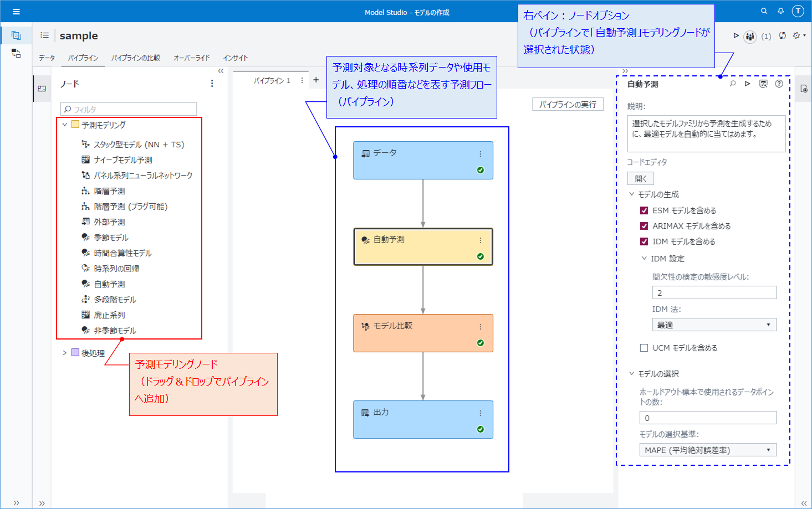Open the モデルの選択基準 MAPE dropdown

tap(708, 450)
